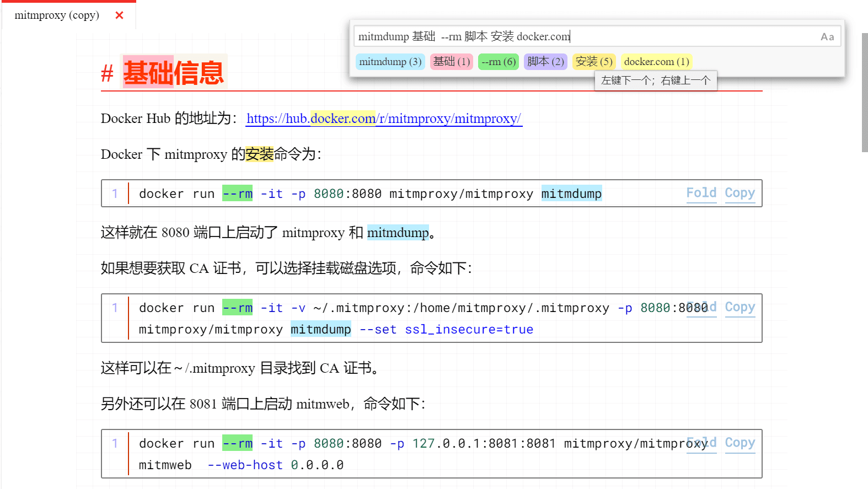Click the highlighted mitmdump in first code block
This screenshot has height=489, width=868.
[571, 194]
